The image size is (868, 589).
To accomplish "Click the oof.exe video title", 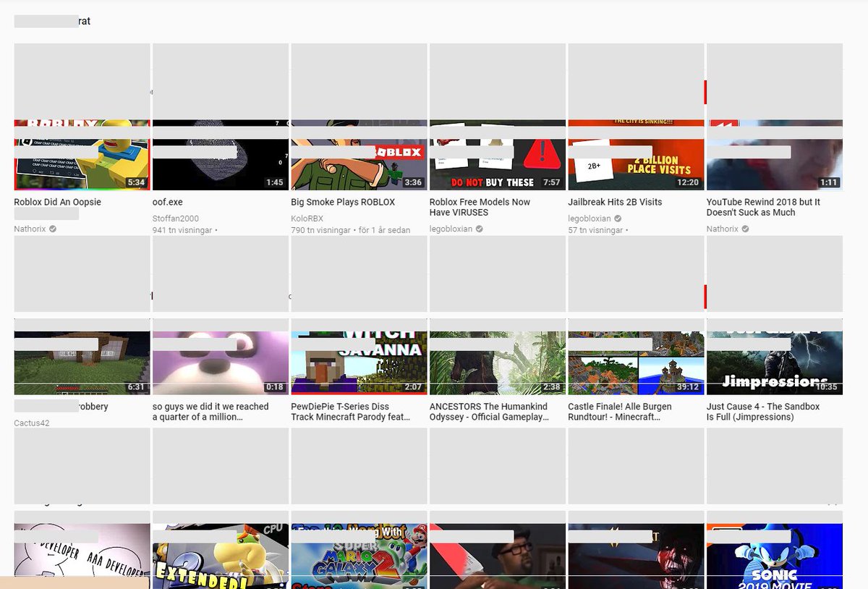I will pyautogui.click(x=168, y=202).
